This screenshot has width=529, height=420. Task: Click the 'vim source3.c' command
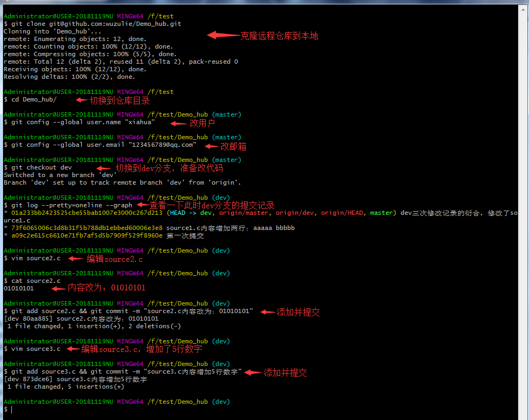(36, 349)
